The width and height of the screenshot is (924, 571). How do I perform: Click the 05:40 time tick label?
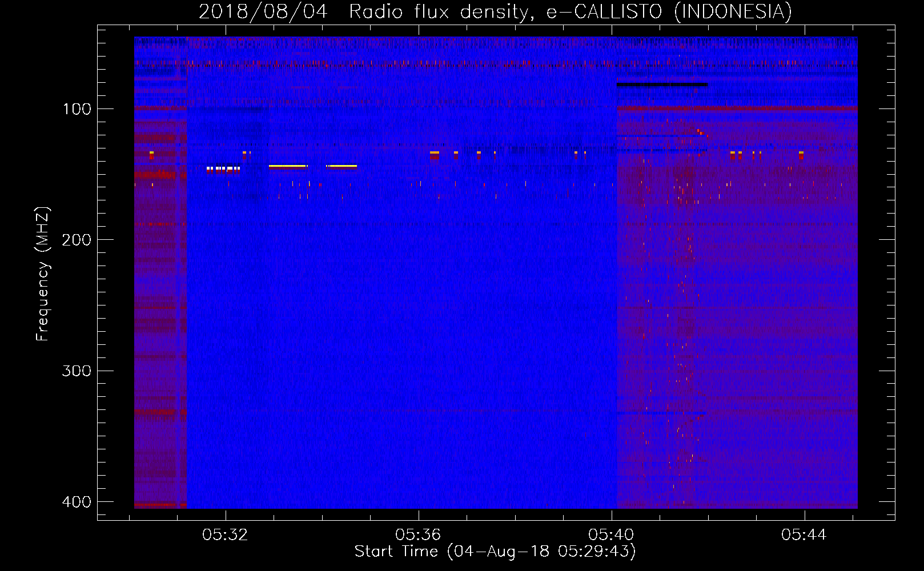(612, 535)
